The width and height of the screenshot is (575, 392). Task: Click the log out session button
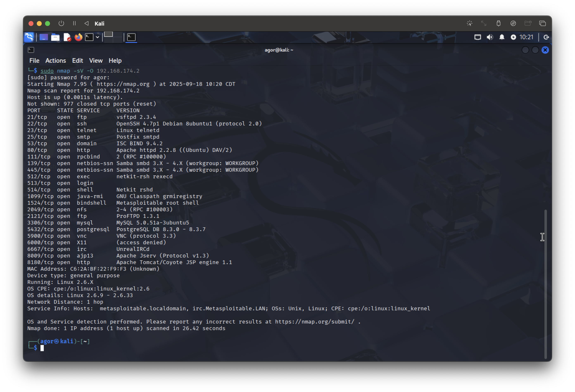tap(546, 37)
